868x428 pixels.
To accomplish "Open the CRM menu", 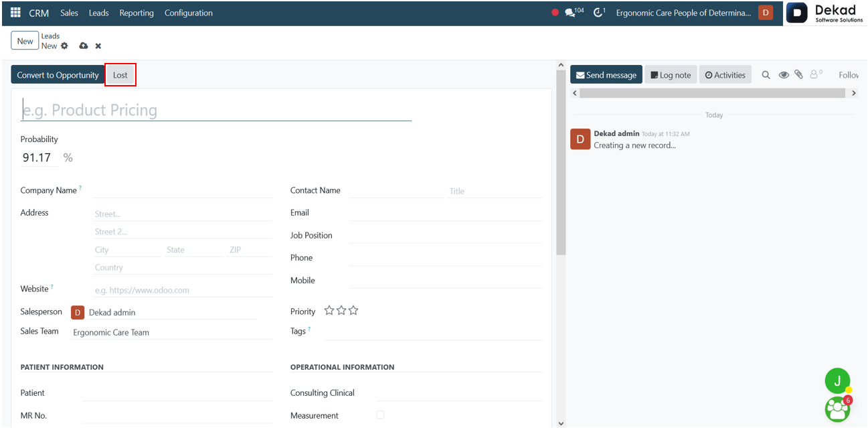I will 39,13.
